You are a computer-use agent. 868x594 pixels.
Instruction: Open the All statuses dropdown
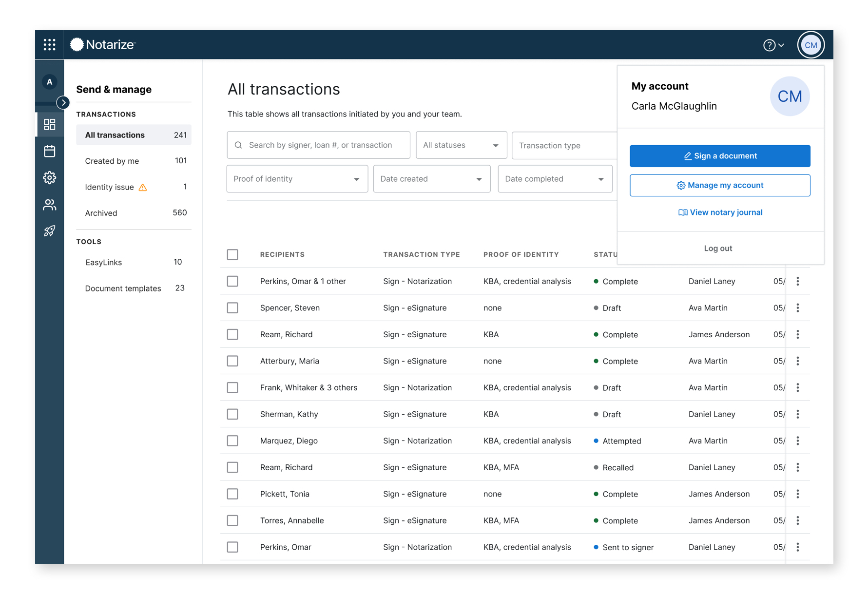click(x=461, y=145)
